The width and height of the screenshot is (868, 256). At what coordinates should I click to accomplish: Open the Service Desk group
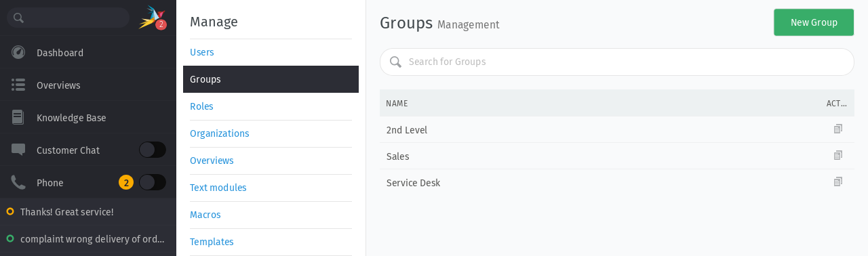pyautogui.click(x=413, y=182)
